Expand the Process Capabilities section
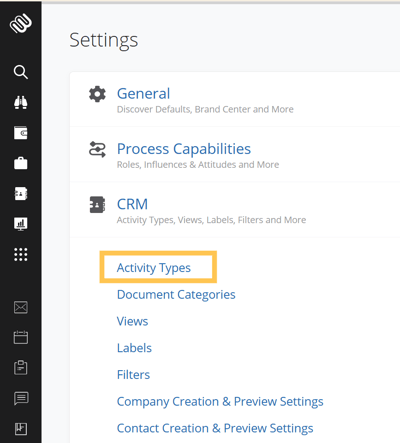The width and height of the screenshot is (400, 443). pos(184,149)
